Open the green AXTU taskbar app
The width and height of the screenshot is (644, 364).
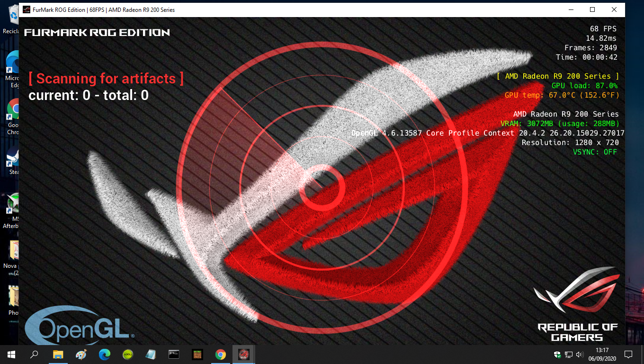coord(127,354)
